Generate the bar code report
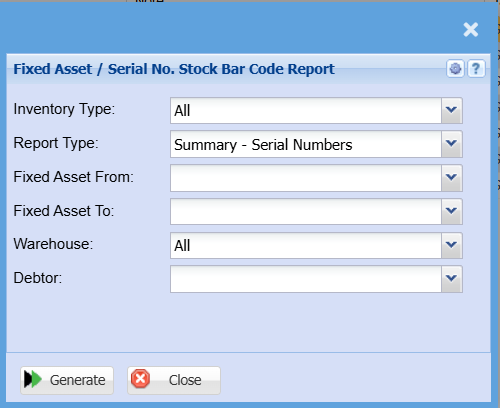This screenshot has height=408, width=500. pyautogui.click(x=67, y=380)
